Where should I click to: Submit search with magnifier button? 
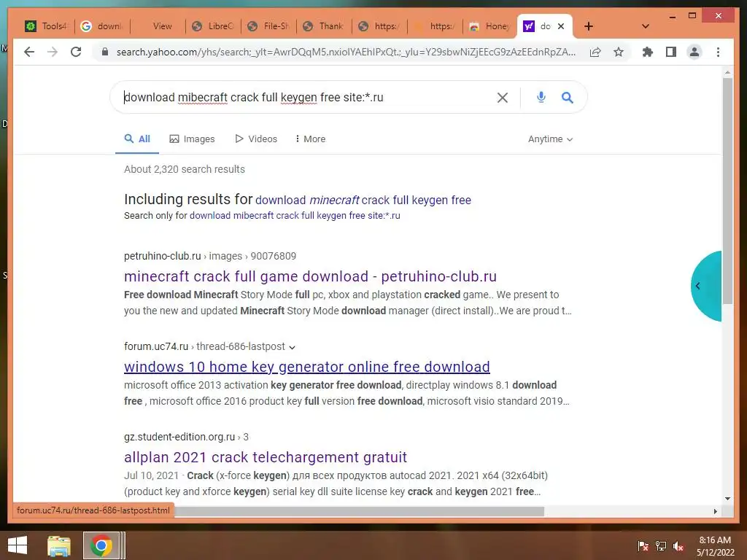(567, 98)
